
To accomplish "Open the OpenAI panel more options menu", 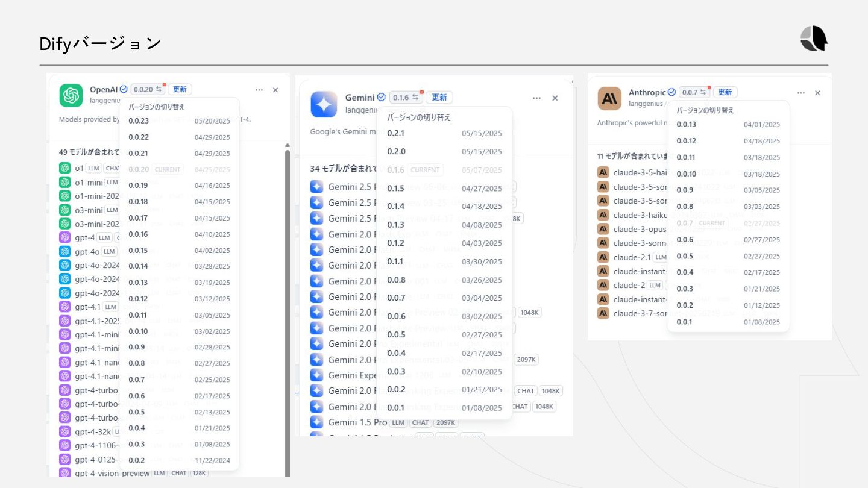I will (x=259, y=90).
